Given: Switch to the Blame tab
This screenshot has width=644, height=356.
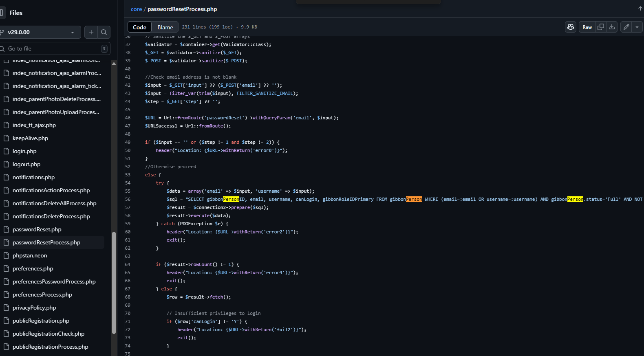Looking at the screenshot, I should (165, 27).
